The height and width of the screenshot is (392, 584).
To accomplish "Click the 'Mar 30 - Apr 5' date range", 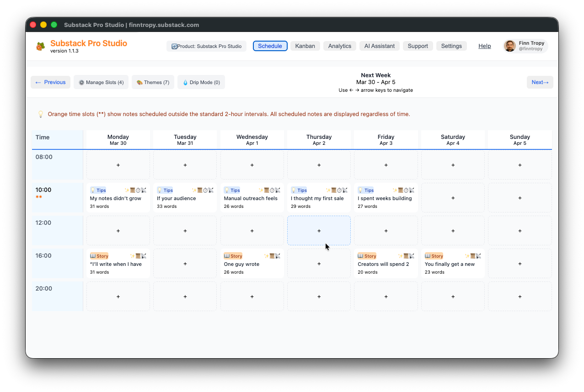I will click(376, 82).
